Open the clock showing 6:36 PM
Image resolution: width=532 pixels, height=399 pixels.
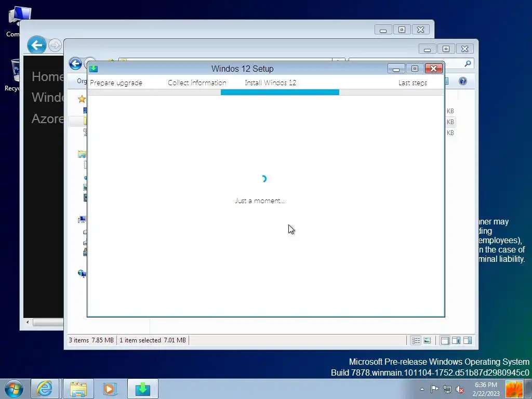(x=486, y=389)
